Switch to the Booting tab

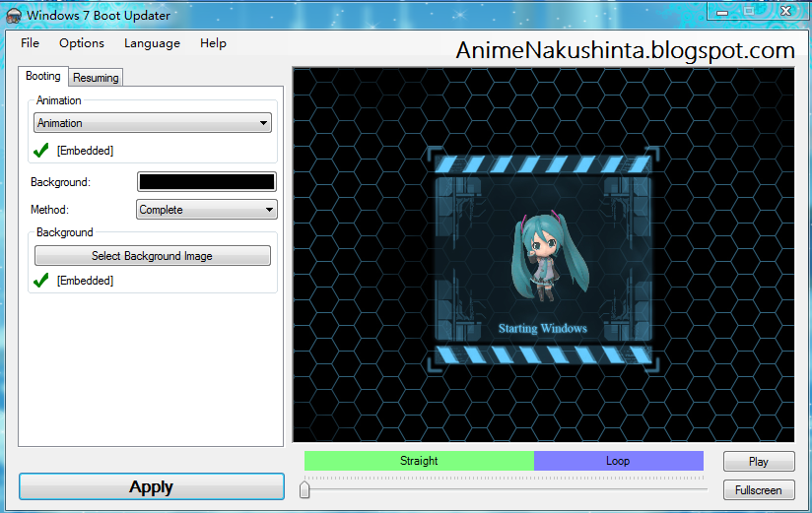click(x=43, y=76)
